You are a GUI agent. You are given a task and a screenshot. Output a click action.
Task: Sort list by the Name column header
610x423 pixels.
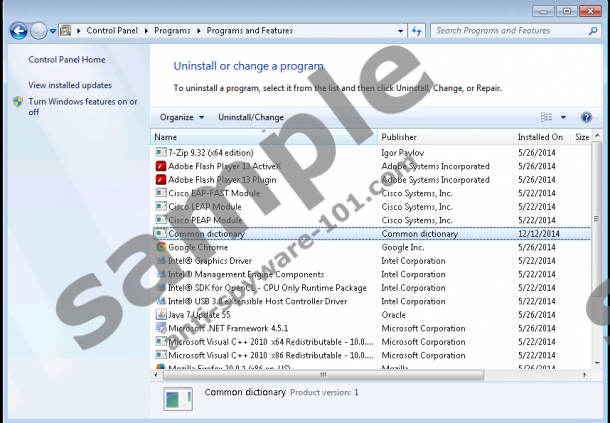click(166, 136)
